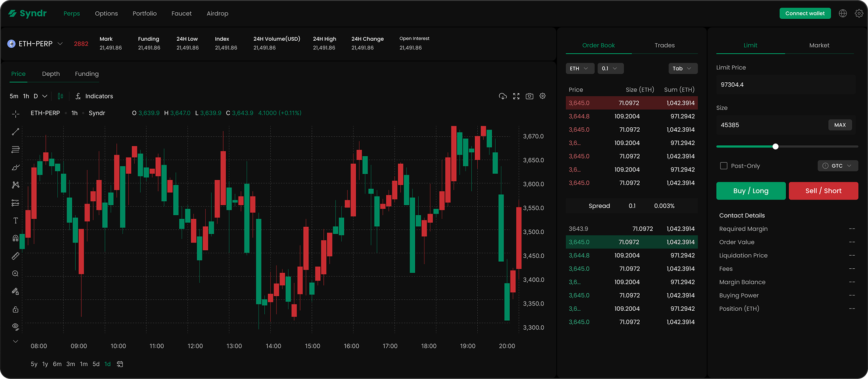
Task: Select the Order Book tab
Action: point(598,46)
